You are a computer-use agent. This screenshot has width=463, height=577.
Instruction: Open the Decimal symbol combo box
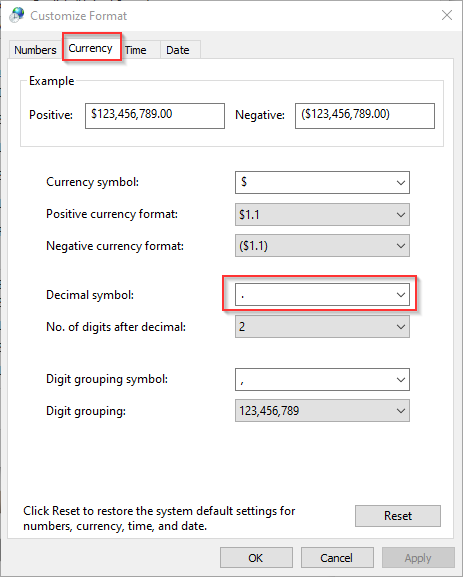322,294
